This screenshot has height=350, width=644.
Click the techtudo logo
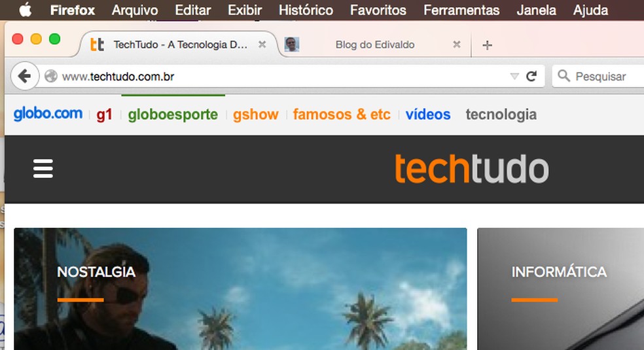click(471, 169)
